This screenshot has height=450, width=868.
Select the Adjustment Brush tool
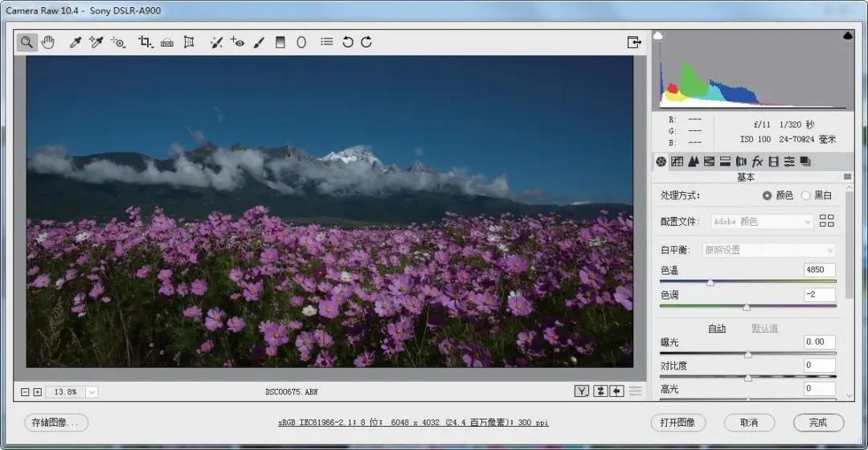(x=259, y=42)
